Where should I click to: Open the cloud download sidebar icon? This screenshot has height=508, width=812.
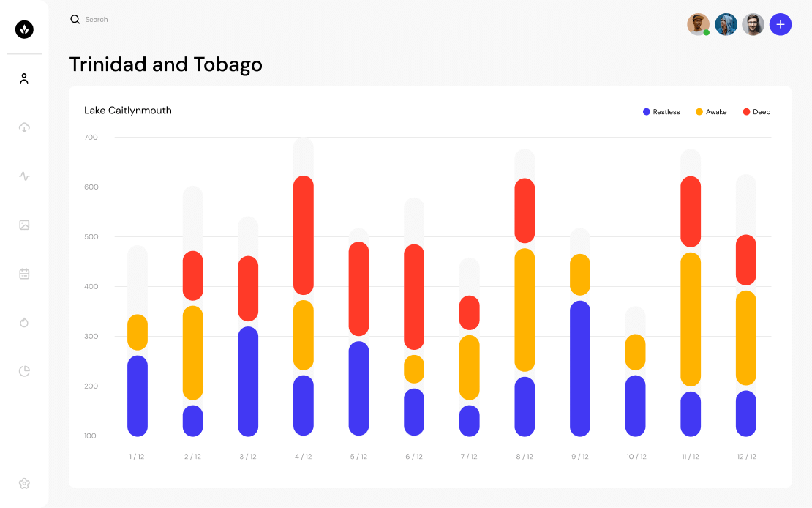[24, 127]
